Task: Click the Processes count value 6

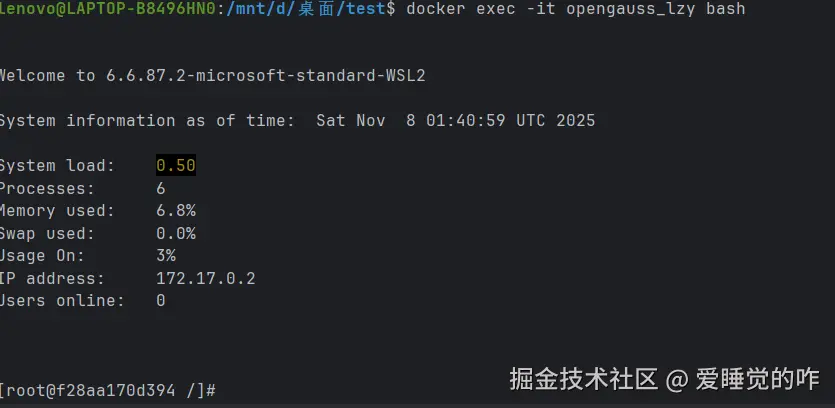Action: (x=161, y=188)
